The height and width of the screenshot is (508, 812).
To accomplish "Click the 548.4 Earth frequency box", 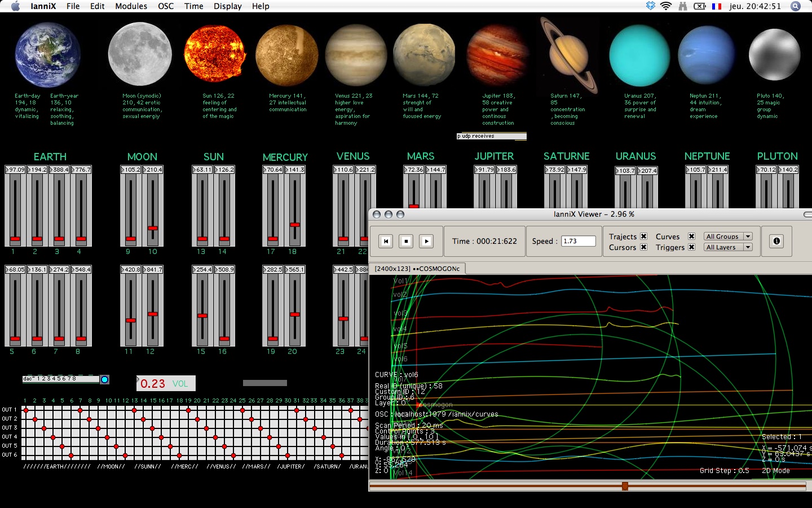I will point(81,269).
